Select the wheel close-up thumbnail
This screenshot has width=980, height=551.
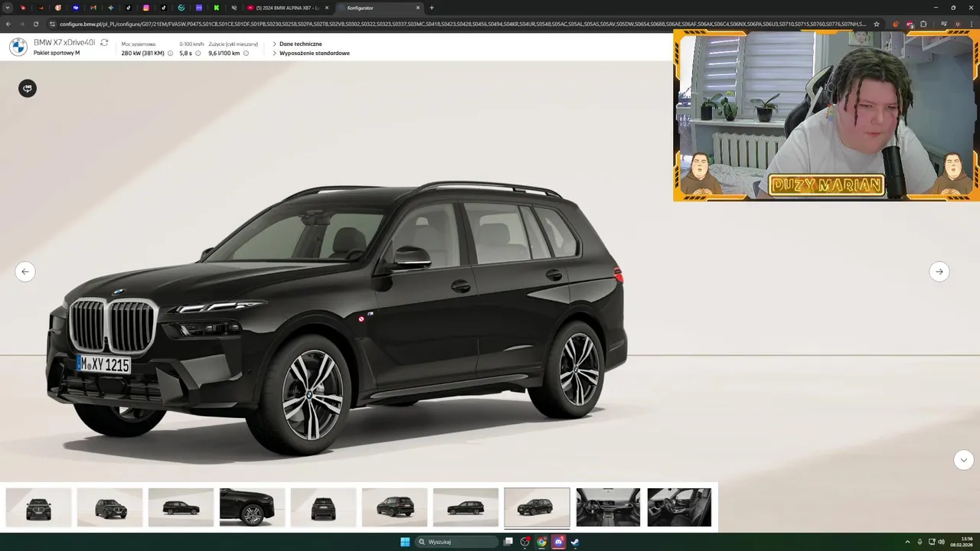[252, 507]
